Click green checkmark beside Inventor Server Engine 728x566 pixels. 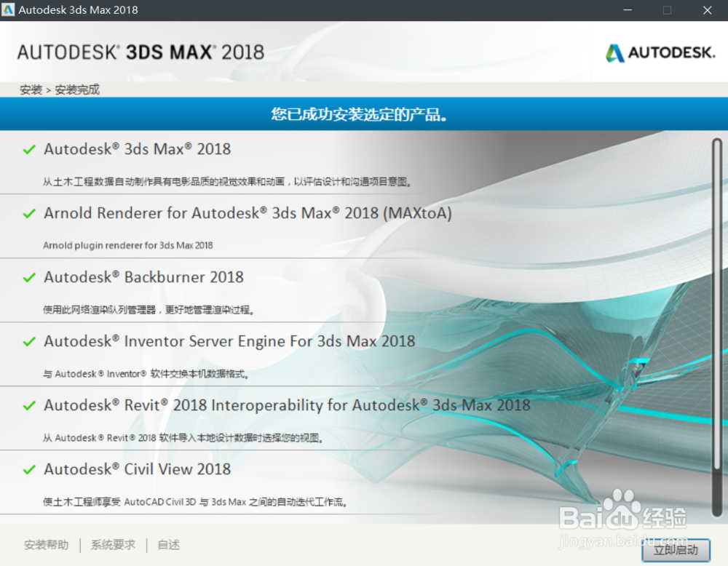click(29, 341)
